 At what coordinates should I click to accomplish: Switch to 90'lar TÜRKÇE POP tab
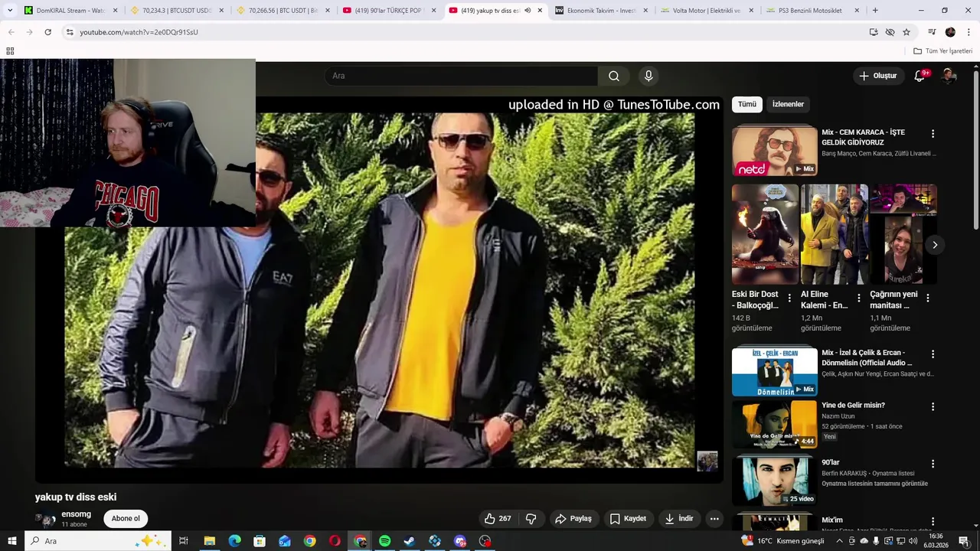388,11
